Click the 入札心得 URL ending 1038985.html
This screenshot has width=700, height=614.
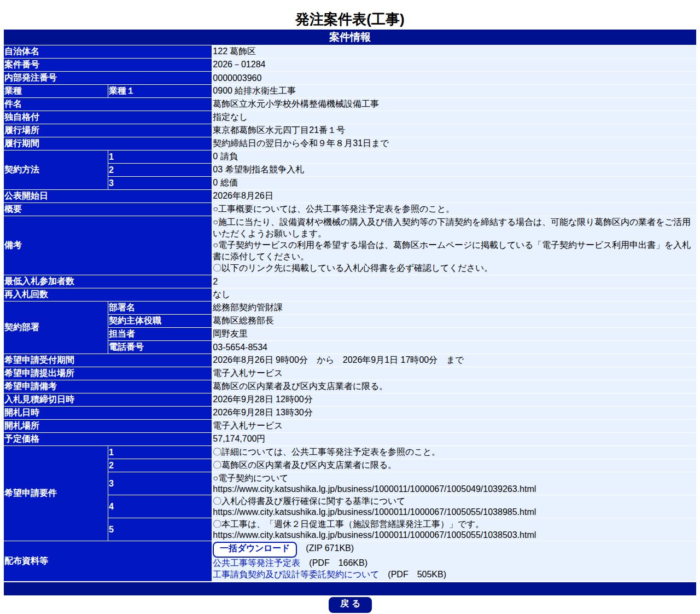pos(374,512)
